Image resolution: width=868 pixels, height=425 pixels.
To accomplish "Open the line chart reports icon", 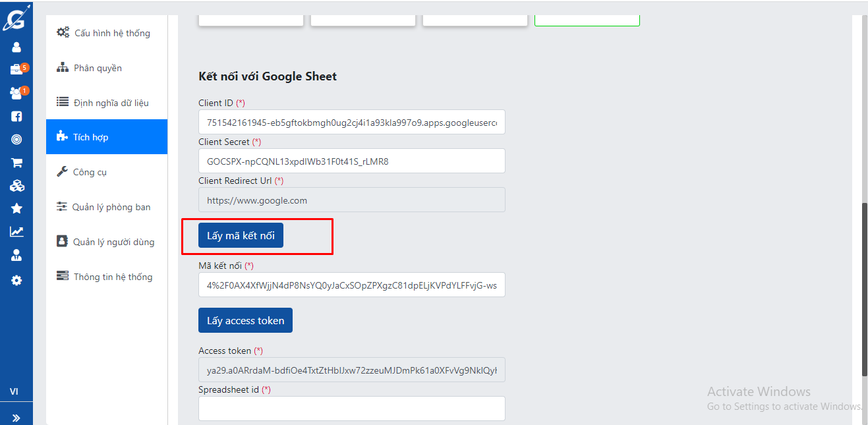I will point(16,232).
